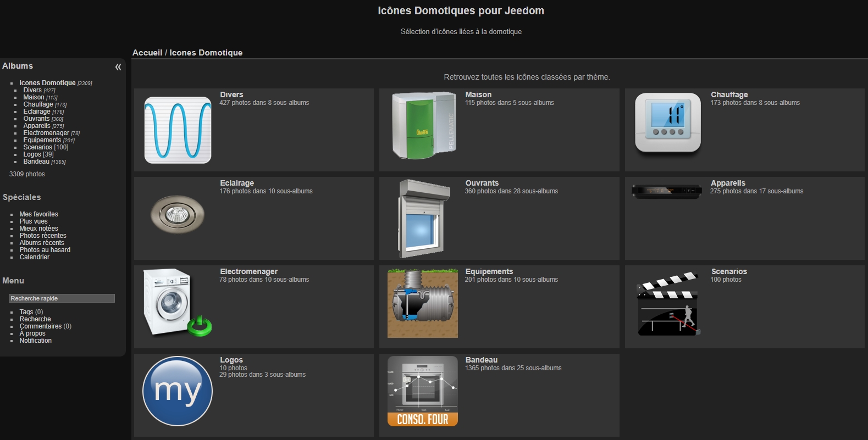Select Ouvrants in the sidebar album list
Screen dimensions: 868x440
click(x=36, y=119)
